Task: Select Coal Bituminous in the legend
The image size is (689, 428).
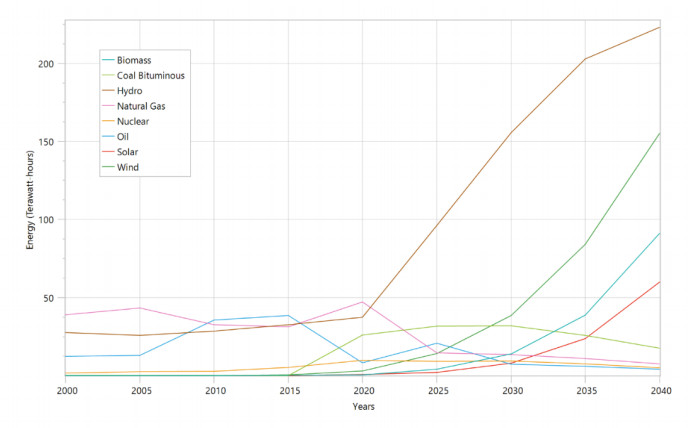Action: [150, 75]
